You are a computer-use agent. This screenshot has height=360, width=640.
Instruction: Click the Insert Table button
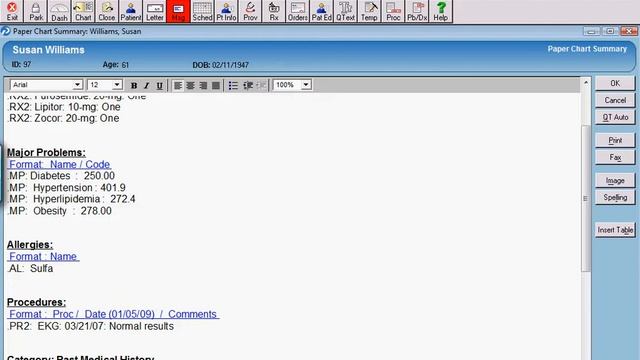(x=615, y=230)
